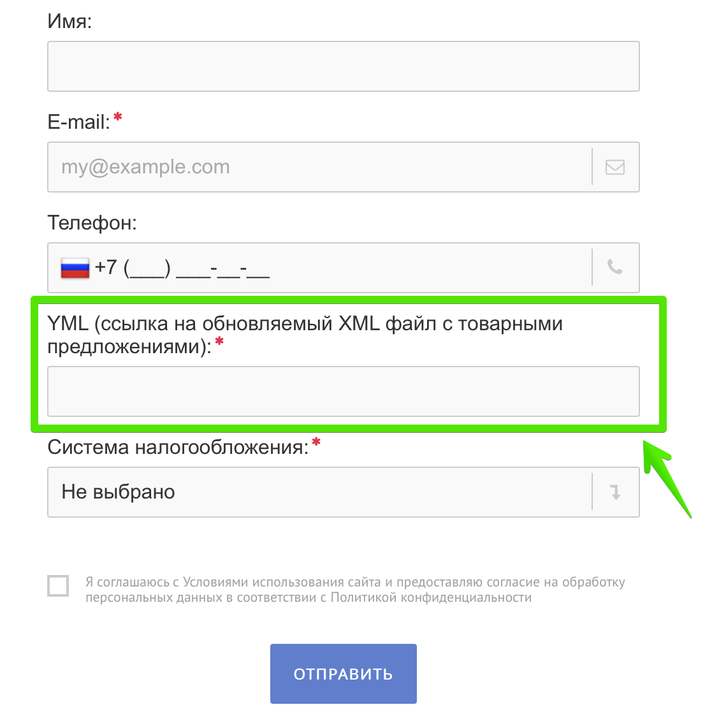Select the Не выбрано option text
This screenshot has width=705, height=728.
click(119, 492)
